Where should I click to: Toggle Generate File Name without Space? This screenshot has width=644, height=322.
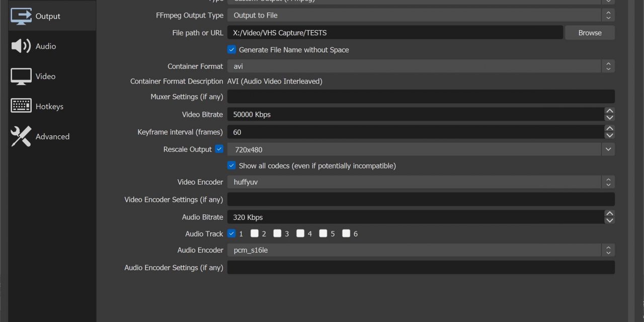coord(231,50)
